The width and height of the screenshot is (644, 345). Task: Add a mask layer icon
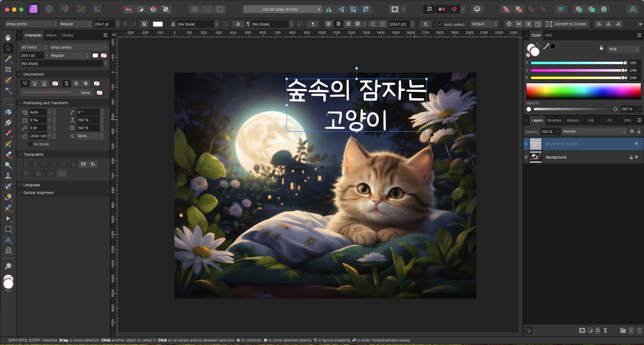[x=582, y=330]
